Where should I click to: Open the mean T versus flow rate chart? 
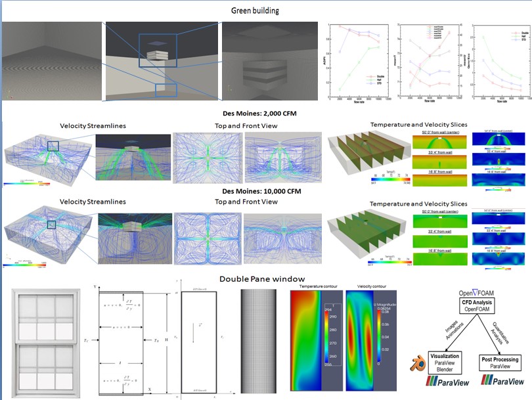tap(430, 64)
